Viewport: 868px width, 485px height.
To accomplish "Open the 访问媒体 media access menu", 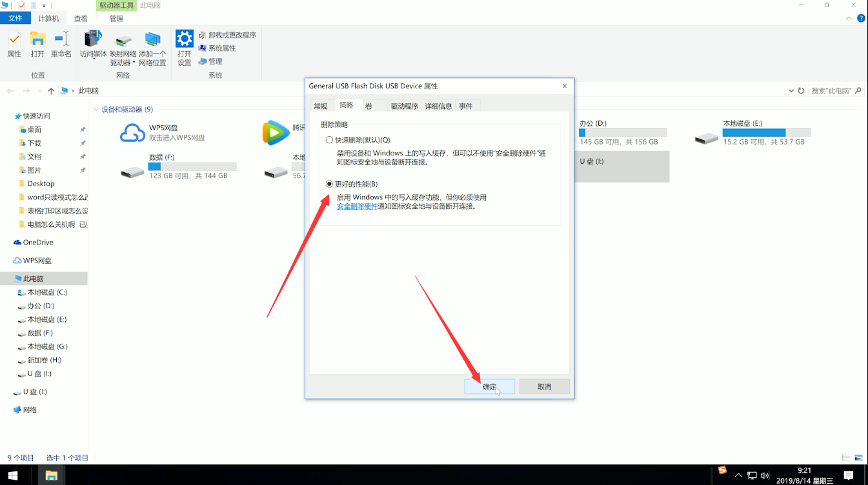I will tap(94, 44).
